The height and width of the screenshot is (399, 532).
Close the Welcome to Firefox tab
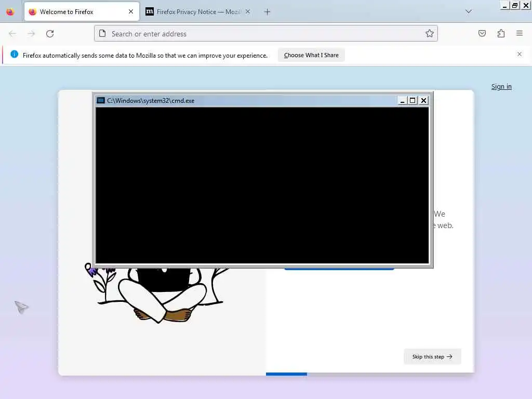pos(131,11)
